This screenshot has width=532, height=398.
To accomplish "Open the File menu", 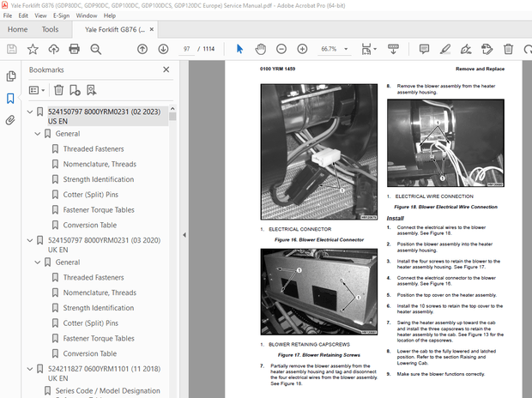I will [8, 15].
